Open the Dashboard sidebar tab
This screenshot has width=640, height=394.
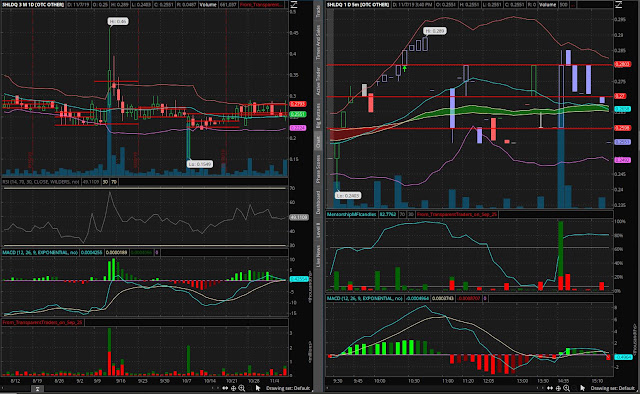318,202
